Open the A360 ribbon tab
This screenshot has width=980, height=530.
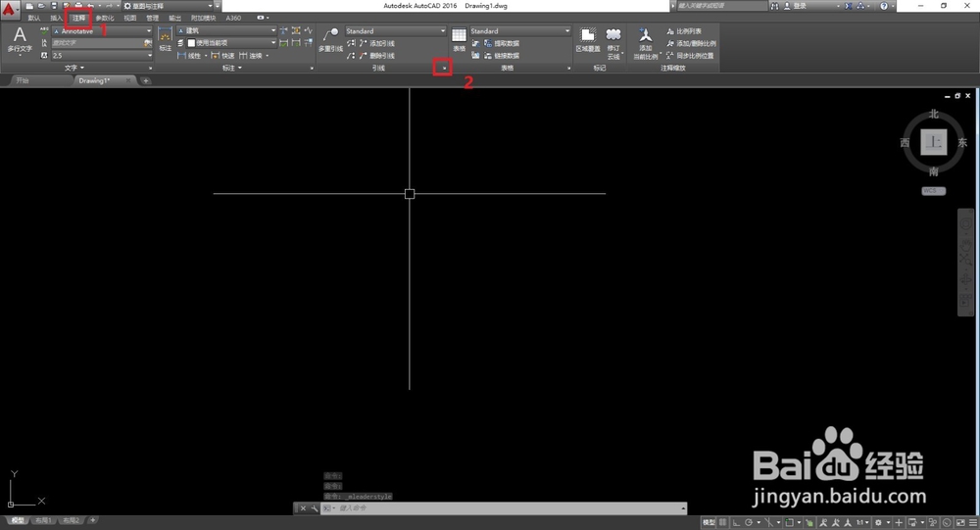pyautogui.click(x=234, y=19)
